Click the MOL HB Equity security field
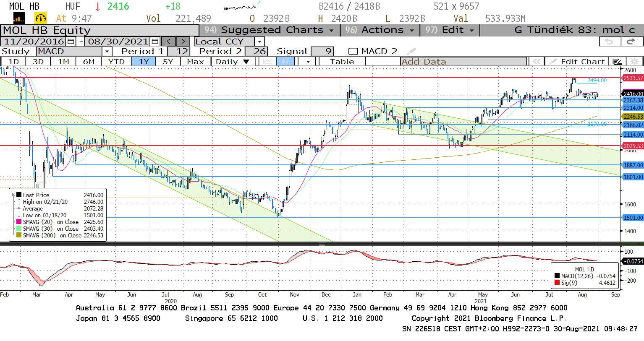 tap(99, 30)
